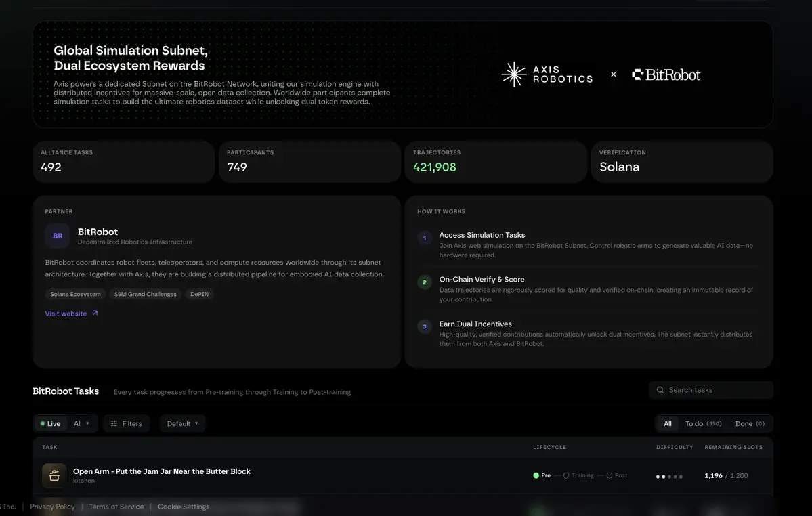Viewport: 812px width, 516px height.
Task: Toggle the Live tasks filter
Action: coord(50,423)
